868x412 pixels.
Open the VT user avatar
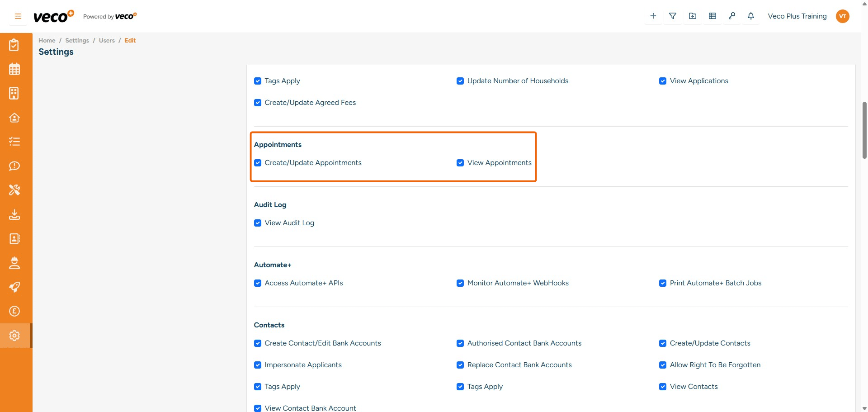pos(843,16)
